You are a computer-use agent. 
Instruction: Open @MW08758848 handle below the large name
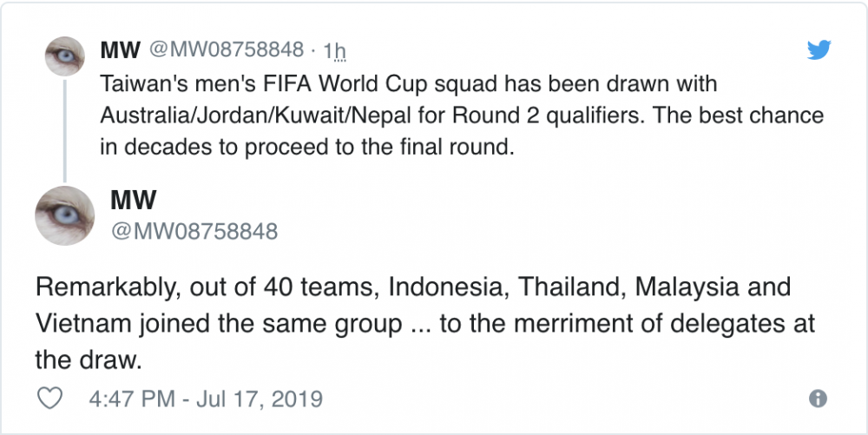pos(194,231)
